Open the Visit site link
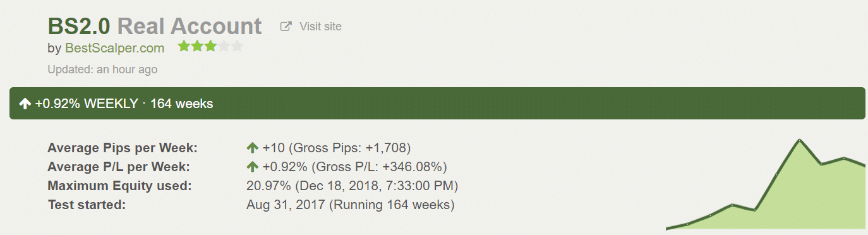This screenshot has width=868, height=235. pos(320,27)
